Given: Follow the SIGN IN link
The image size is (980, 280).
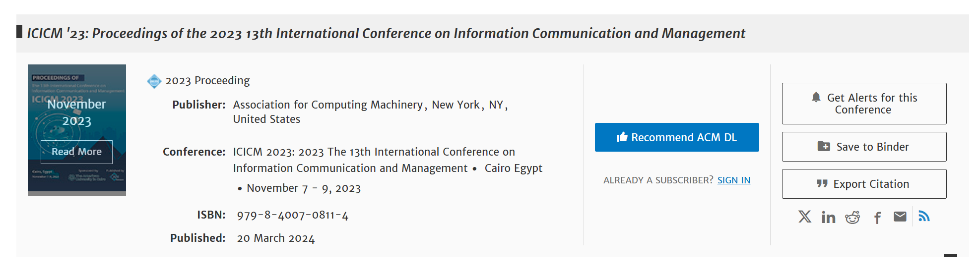Looking at the screenshot, I should (733, 180).
